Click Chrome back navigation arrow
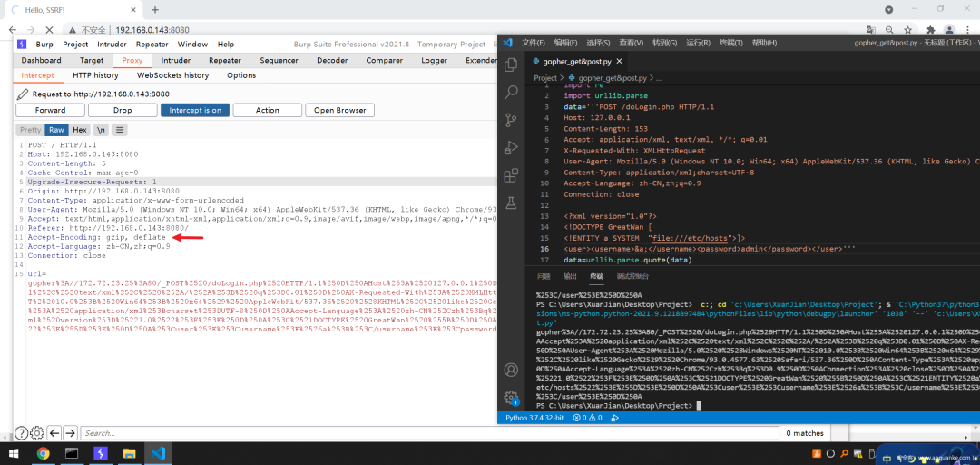The image size is (980, 465). [13, 29]
